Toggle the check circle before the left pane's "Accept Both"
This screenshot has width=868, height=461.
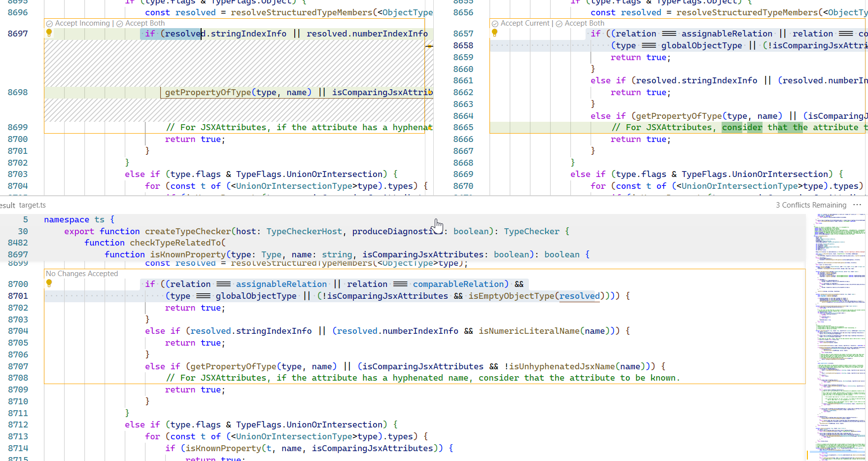[119, 23]
